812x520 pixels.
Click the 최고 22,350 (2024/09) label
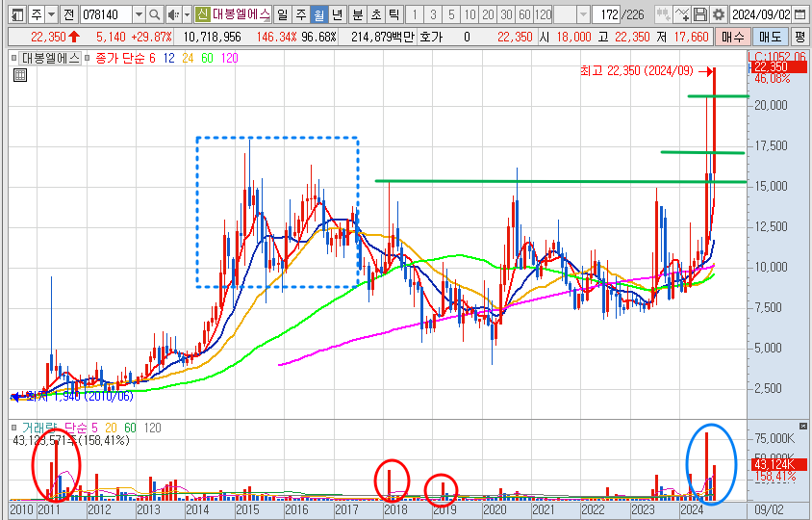pyautogui.click(x=637, y=71)
